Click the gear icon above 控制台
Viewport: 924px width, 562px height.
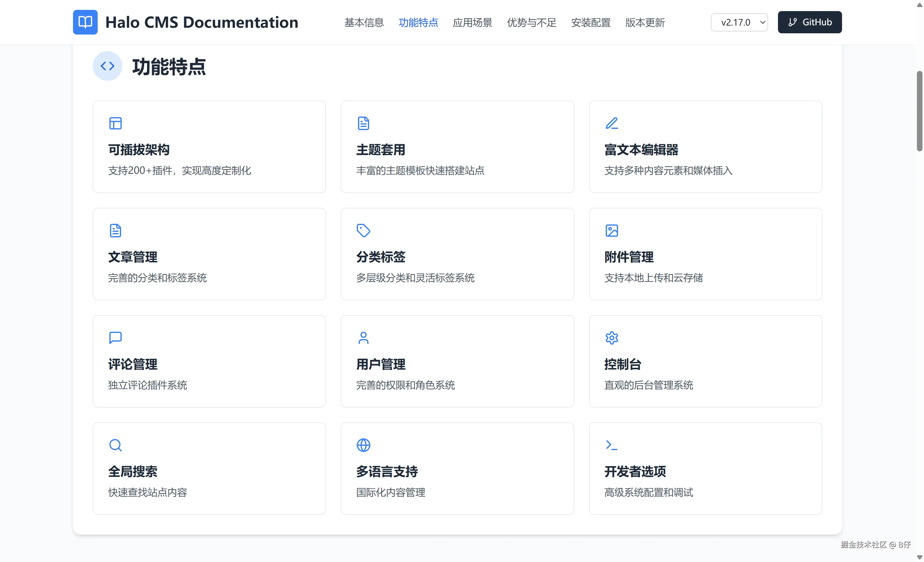tap(612, 338)
